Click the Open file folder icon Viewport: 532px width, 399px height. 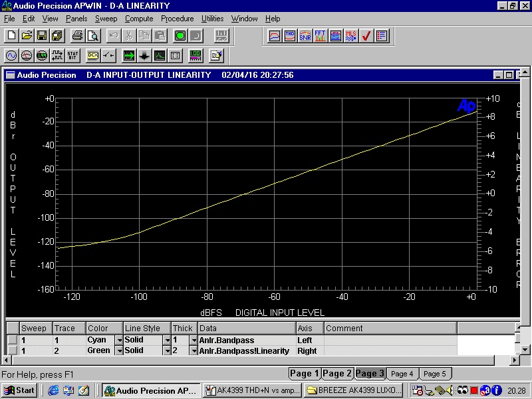pyautogui.click(x=27, y=36)
